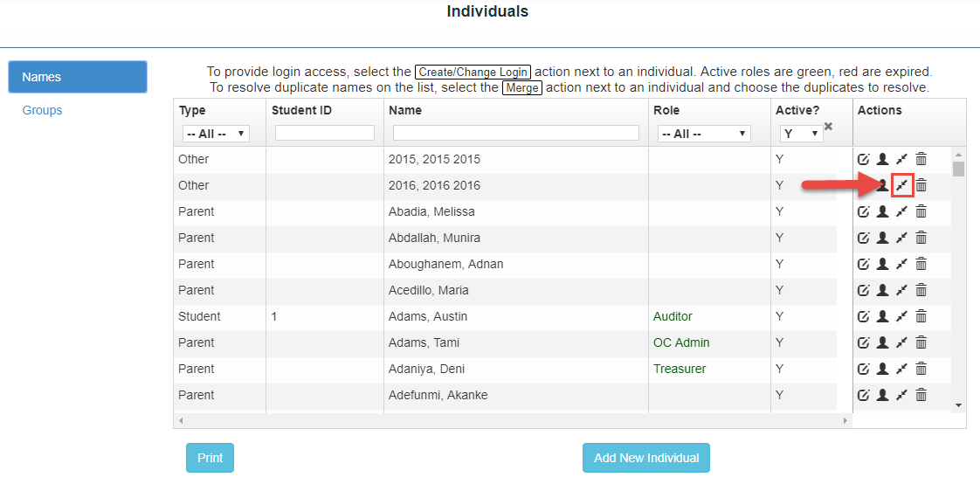Open login icon for Acedillo, Maria
980x477 pixels.
click(x=882, y=290)
